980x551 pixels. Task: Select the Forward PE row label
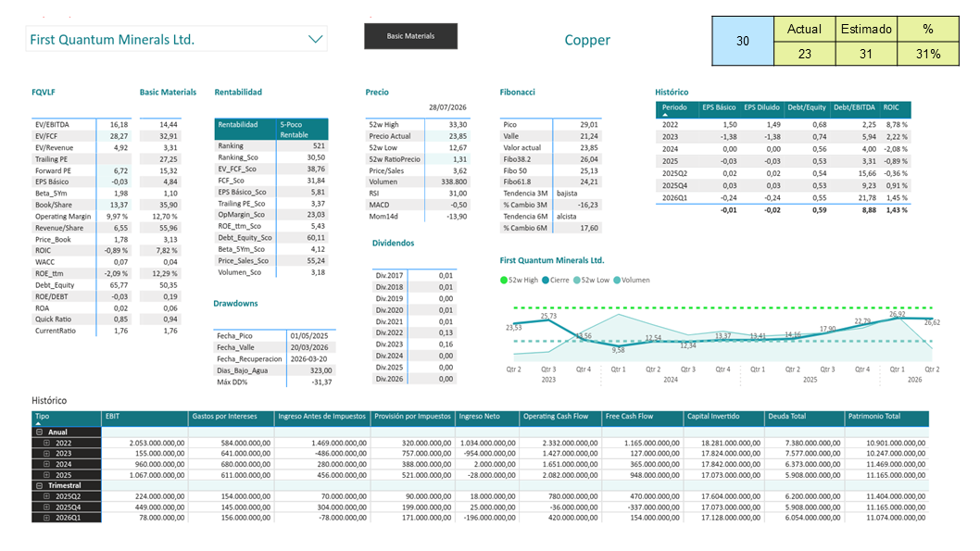coord(53,170)
